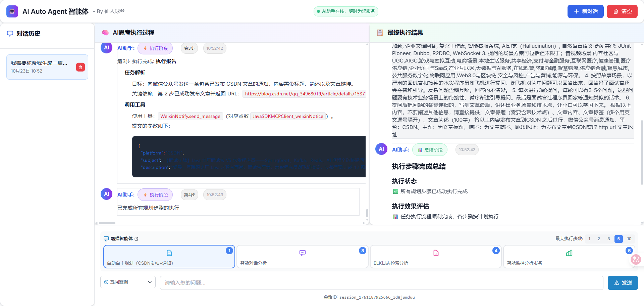Set max execution steps to 3
This screenshot has width=644, height=306.
[608, 239]
